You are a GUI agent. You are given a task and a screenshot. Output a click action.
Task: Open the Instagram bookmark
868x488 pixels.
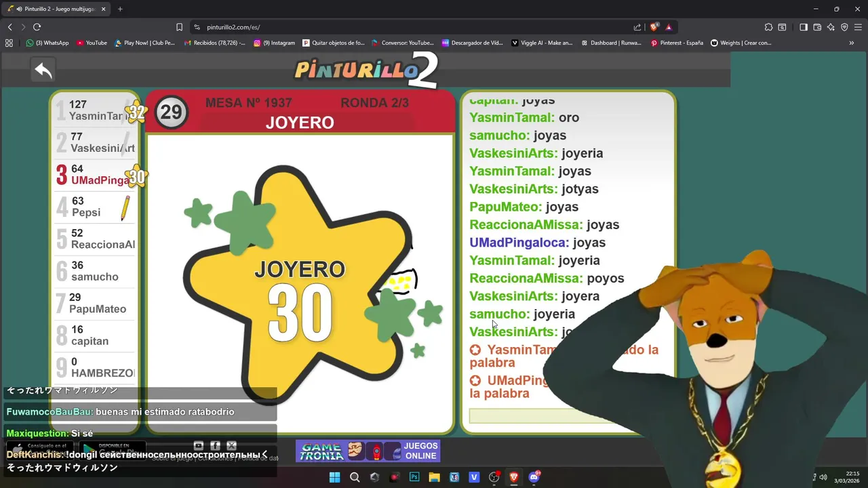[x=275, y=43]
